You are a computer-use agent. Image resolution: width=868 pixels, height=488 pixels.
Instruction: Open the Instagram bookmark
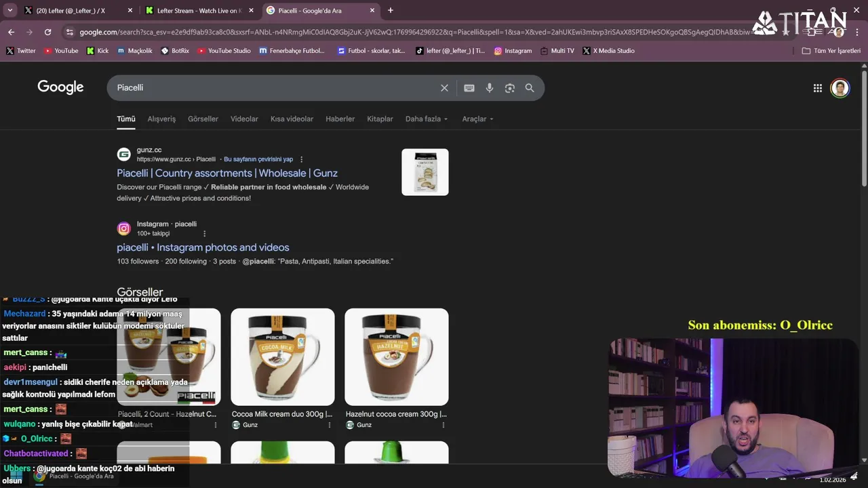click(x=513, y=51)
